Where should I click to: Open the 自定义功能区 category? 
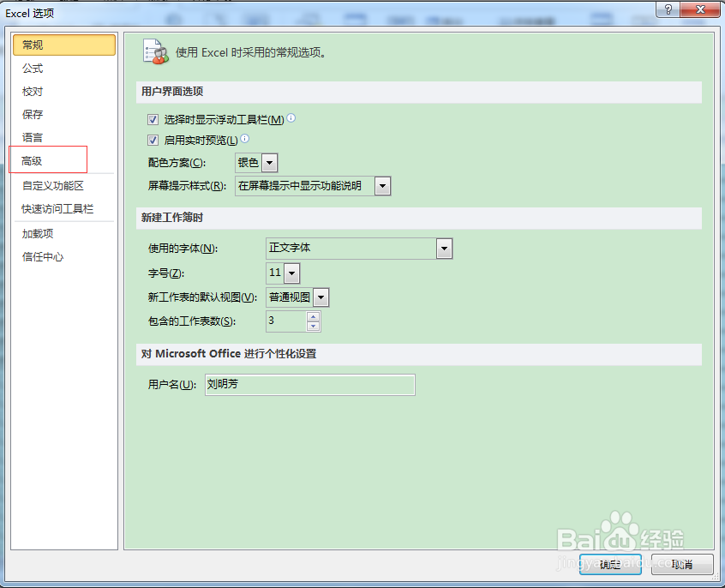click(x=64, y=186)
